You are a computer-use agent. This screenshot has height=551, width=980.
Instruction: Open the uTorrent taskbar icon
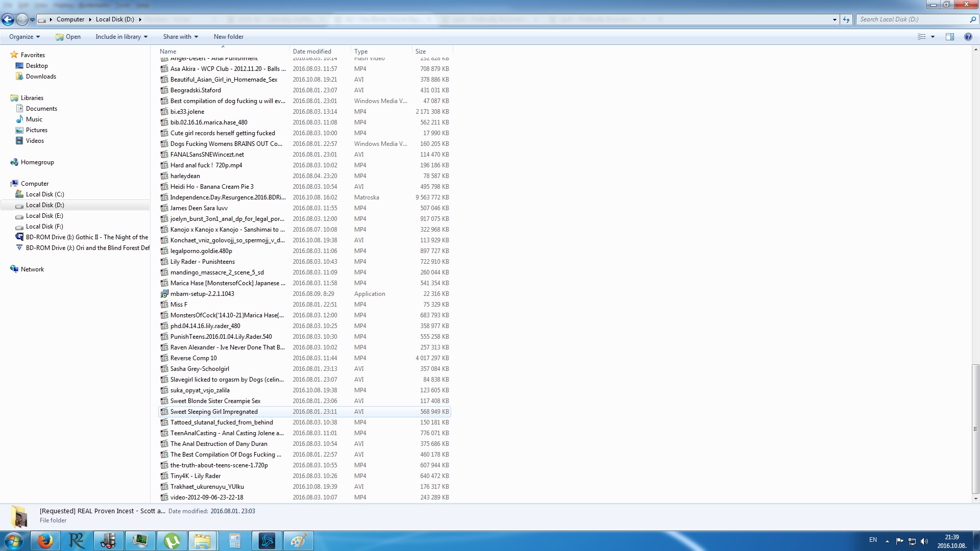tap(172, 541)
